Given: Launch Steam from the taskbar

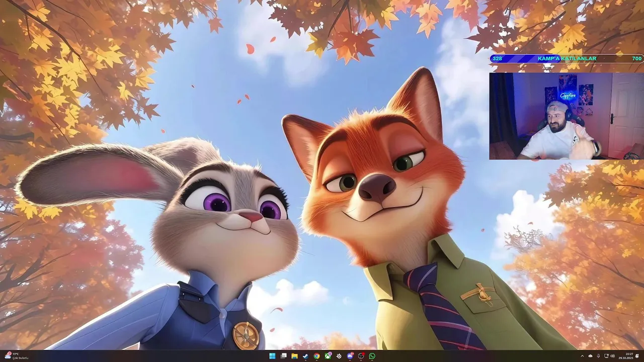Looking at the screenshot, I should pyautogui.click(x=305, y=356).
